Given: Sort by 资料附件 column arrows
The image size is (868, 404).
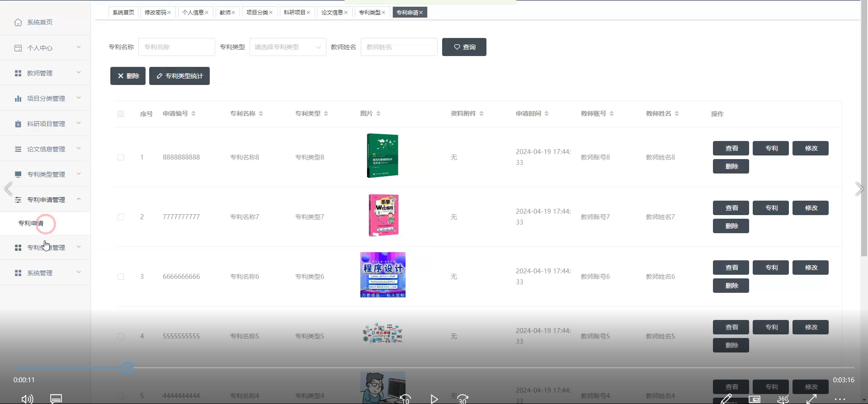Looking at the screenshot, I should coord(481,113).
